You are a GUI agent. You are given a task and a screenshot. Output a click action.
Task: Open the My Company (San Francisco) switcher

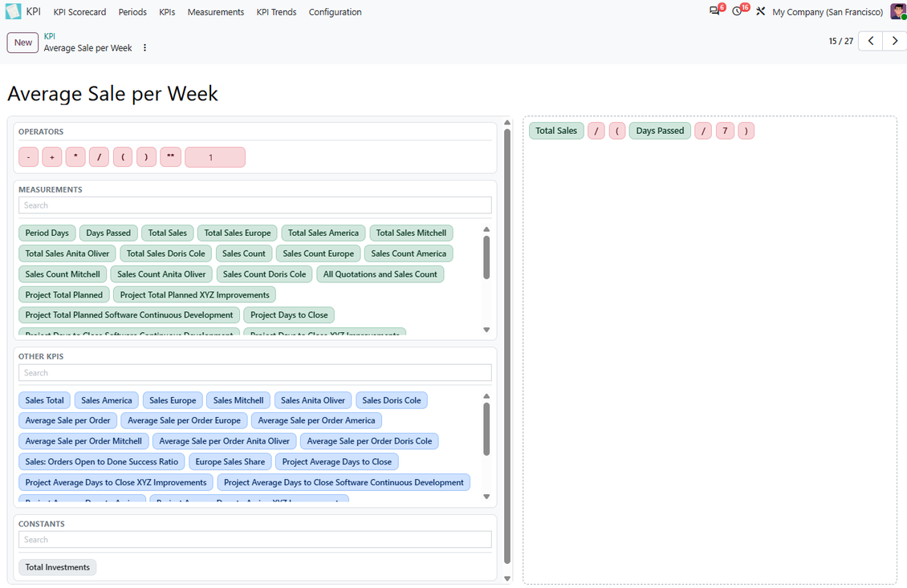(828, 12)
